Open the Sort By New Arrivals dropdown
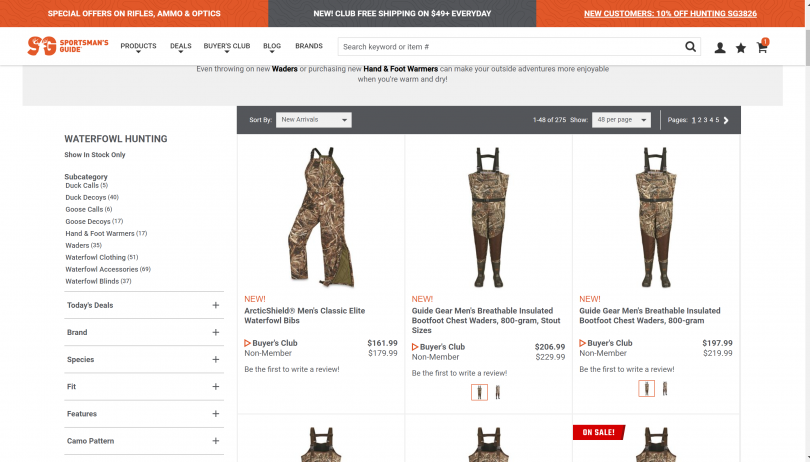 click(x=314, y=120)
